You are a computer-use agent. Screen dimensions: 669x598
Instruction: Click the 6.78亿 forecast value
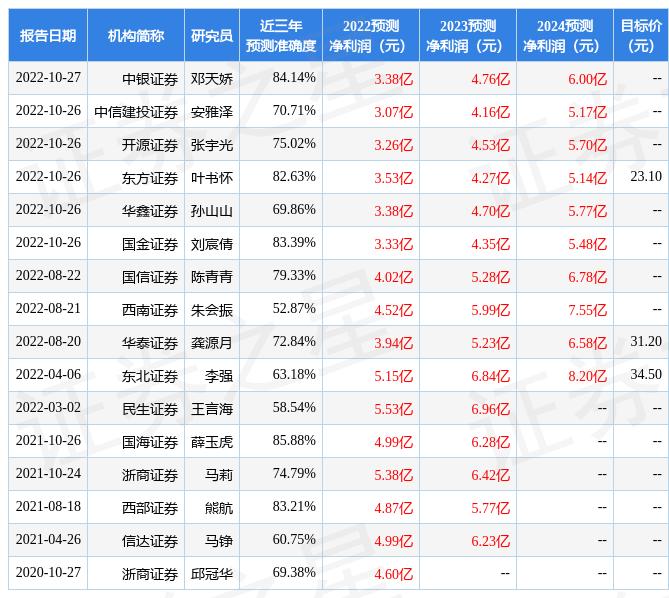(587, 277)
